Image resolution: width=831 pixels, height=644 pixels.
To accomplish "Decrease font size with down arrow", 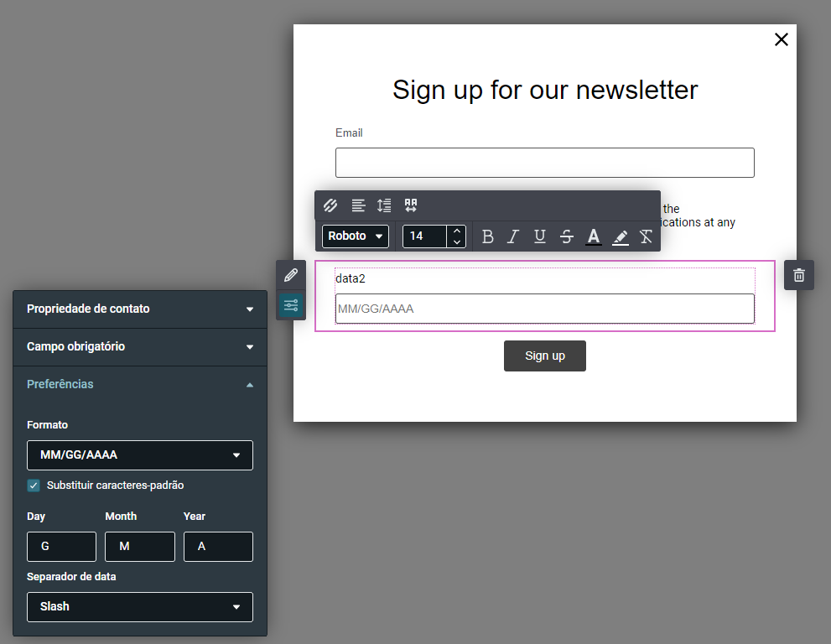I will (x=456, y=242).
